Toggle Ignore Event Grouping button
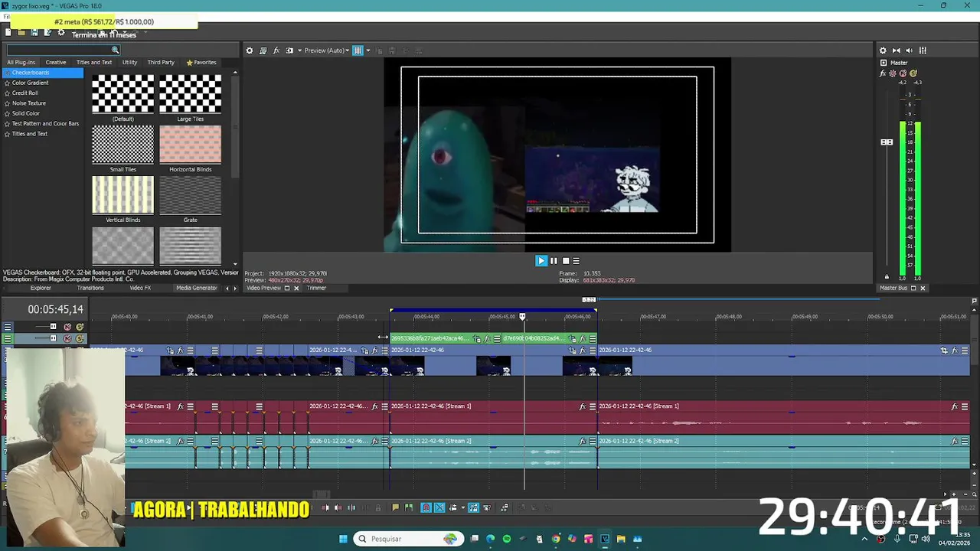Screen dimensions: 980x551 487,507
